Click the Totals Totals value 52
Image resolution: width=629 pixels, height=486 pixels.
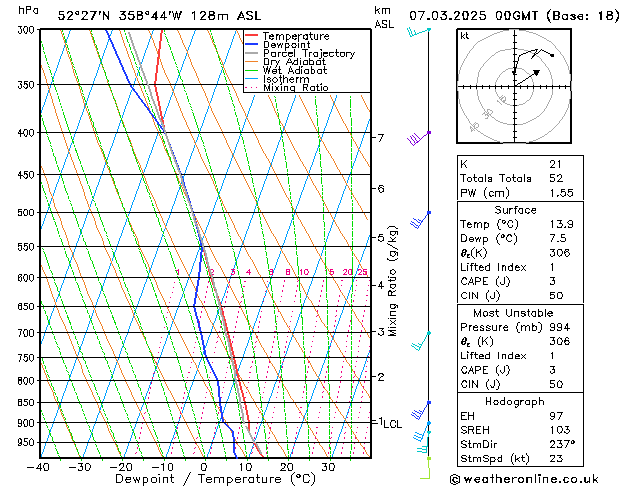click(x=556, y=178)
